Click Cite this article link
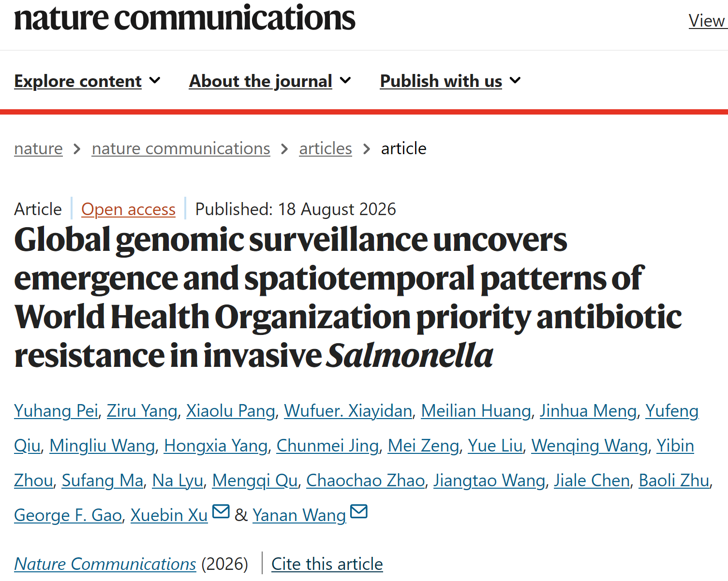Viewport: 728px width, 581px height. (x=327, y=564)
